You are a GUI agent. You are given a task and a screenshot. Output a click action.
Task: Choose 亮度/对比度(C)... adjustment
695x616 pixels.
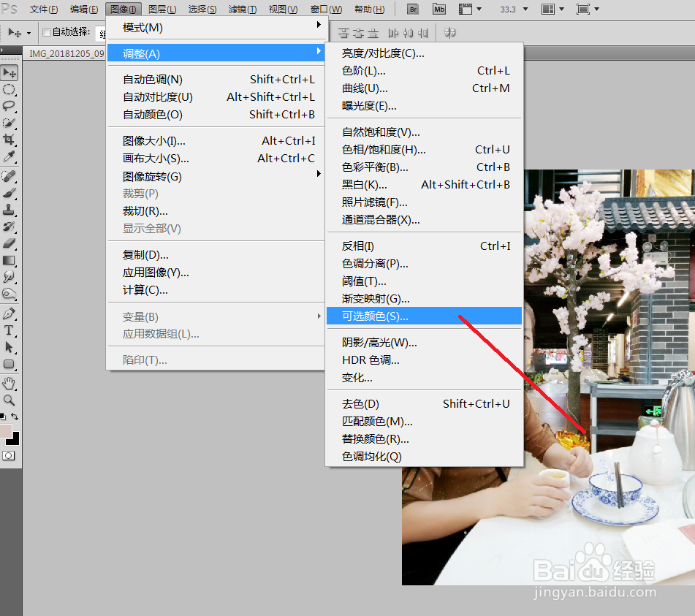[x=424, y=53]
